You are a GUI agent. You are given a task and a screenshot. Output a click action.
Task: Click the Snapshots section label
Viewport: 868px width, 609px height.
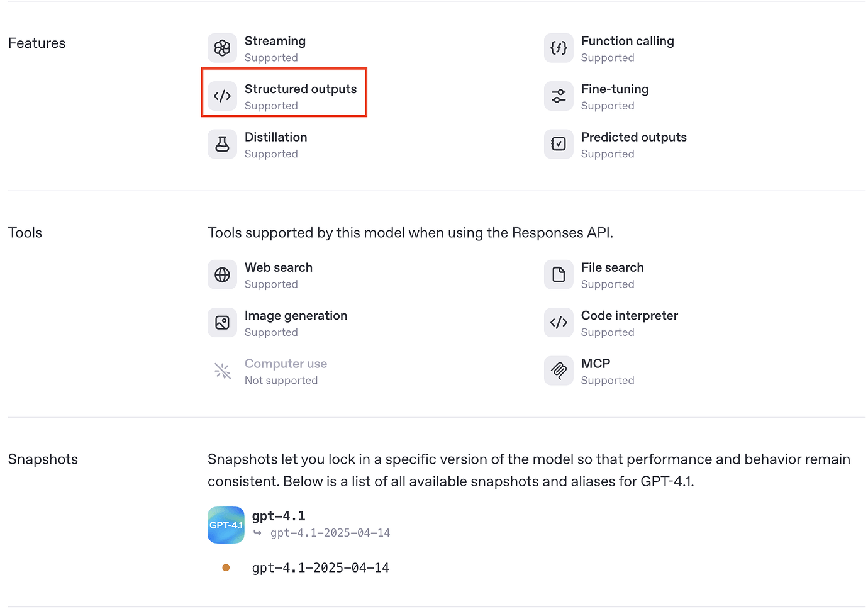tap(43, 459)
